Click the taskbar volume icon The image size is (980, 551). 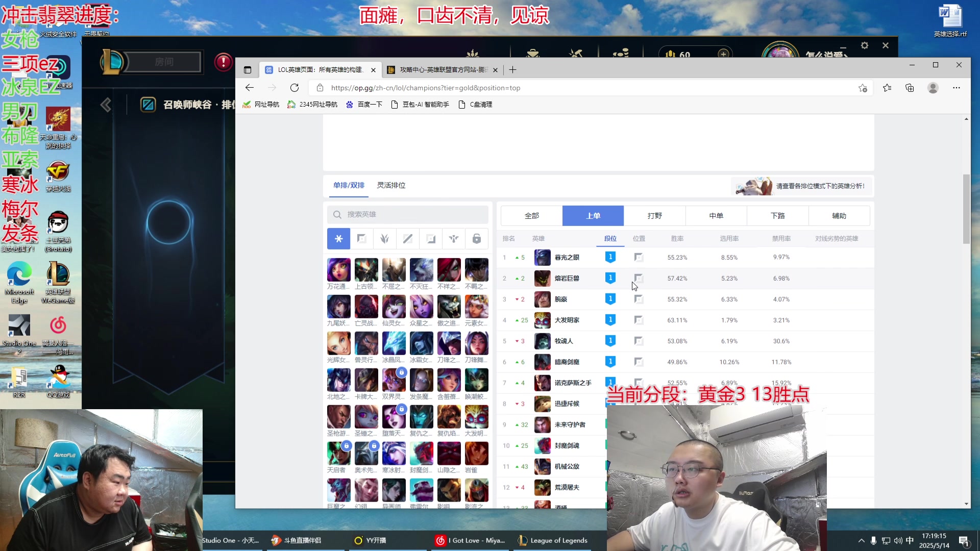pyautogui.click(x=898, y=541)
